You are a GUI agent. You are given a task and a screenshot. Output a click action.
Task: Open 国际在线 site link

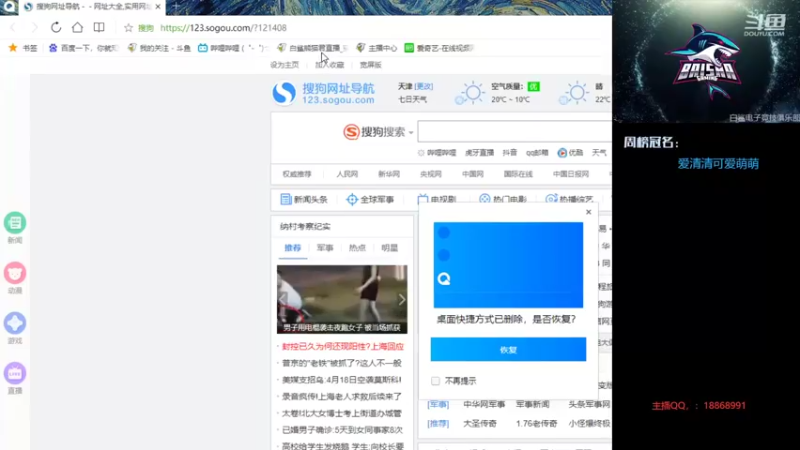coord(518,174)
